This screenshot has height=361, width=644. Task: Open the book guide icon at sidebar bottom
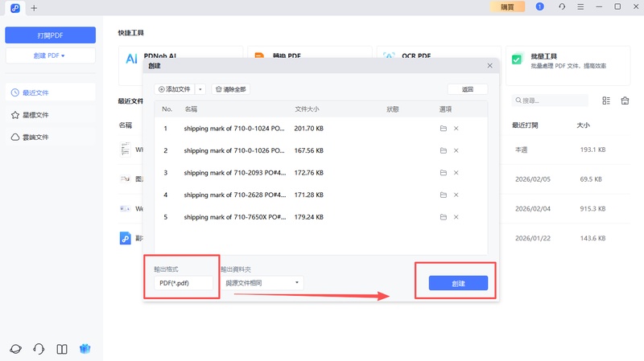point(62,349)
